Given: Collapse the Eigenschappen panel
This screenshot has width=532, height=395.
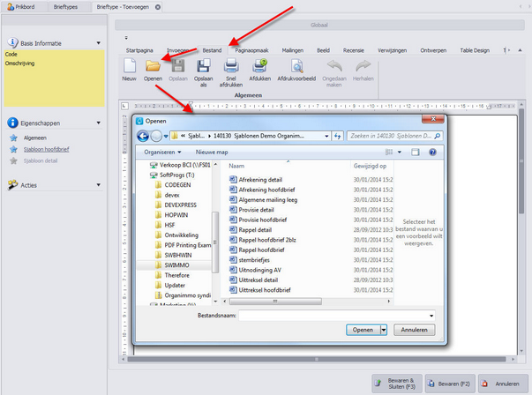Looking at the screenshot, I should [x=99, y=123].
